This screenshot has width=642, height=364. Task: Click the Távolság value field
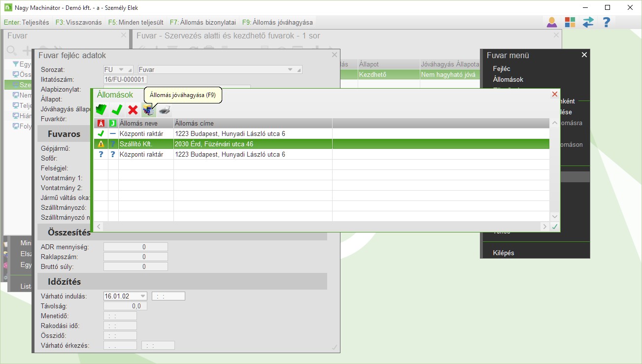pyautogui.click(x=126, y=306)
